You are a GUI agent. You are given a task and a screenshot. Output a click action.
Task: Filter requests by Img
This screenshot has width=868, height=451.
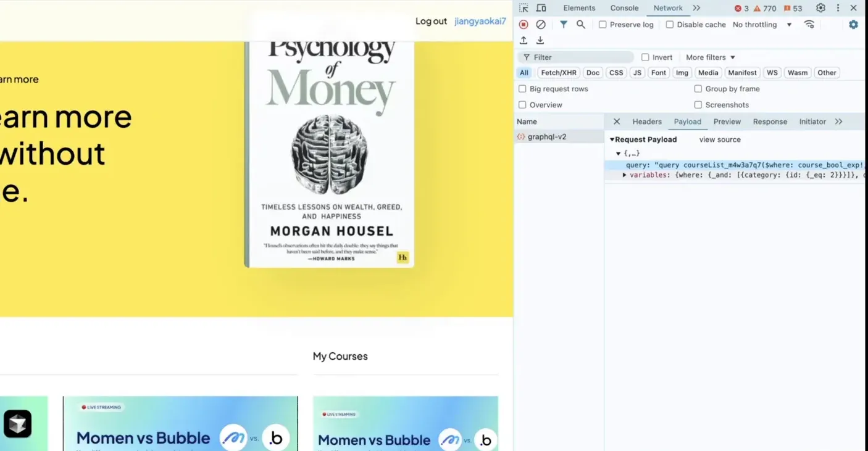click(x=682, y=73)
